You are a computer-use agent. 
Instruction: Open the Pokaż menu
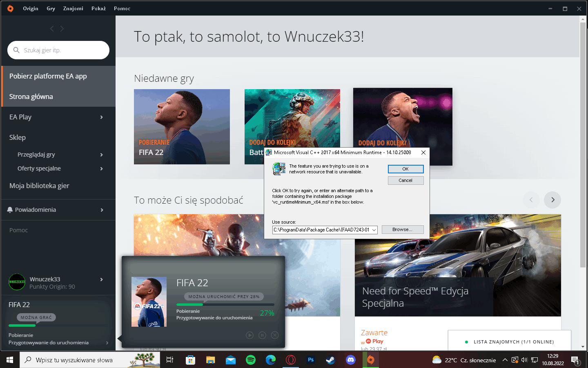pyautogui.click(x=98, y=8)
